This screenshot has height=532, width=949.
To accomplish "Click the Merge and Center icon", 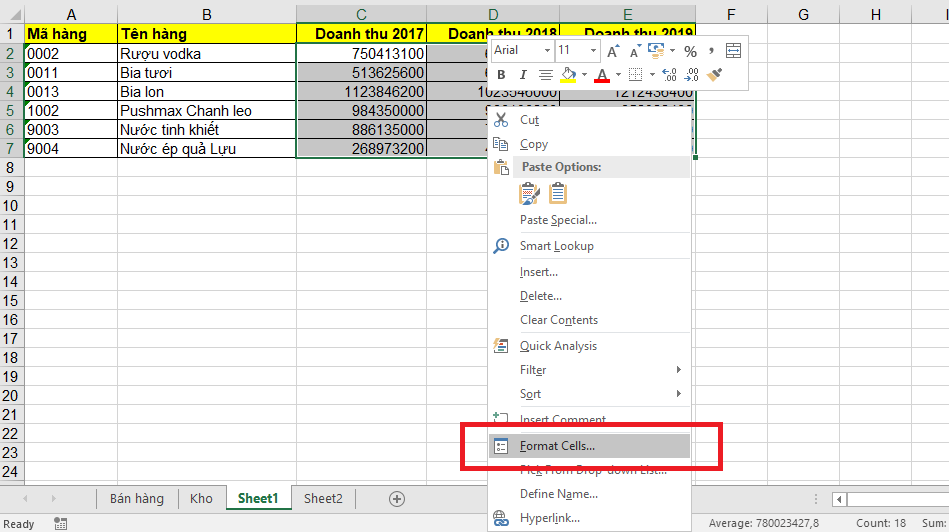I will (734, 50).
